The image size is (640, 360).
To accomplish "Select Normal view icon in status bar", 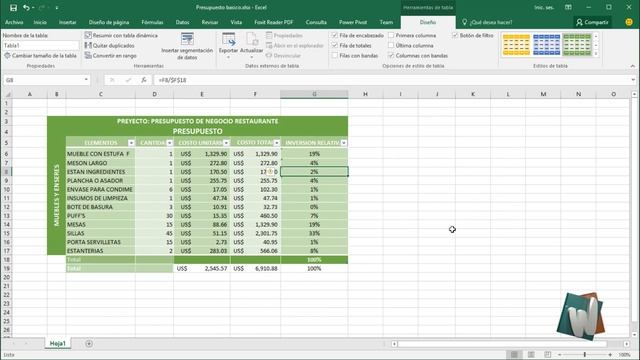I will (514, 355).
